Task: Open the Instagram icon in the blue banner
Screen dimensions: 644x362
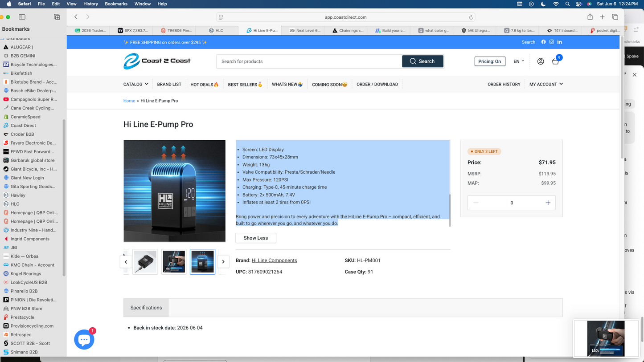Action: 551,42
